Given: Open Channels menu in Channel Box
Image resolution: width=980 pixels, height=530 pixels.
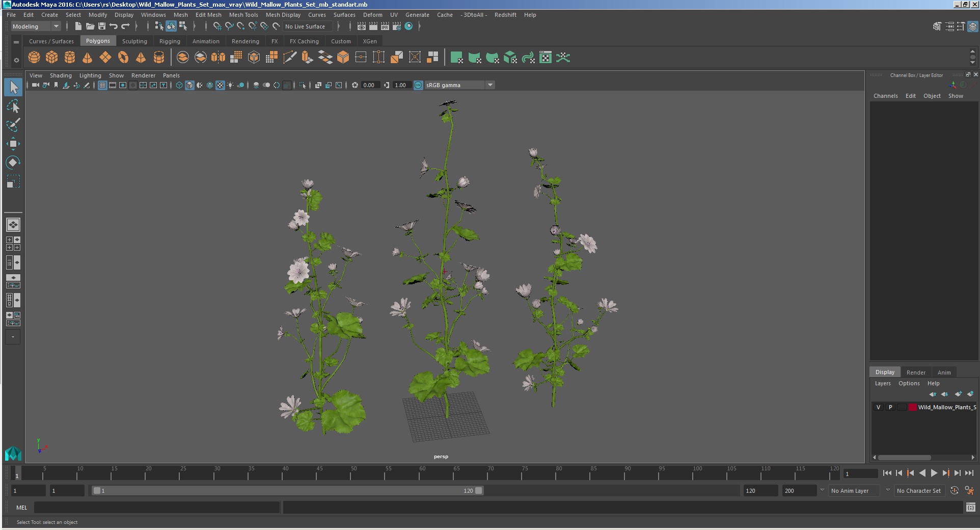Looking at the screenshot, I should (885, 96).
